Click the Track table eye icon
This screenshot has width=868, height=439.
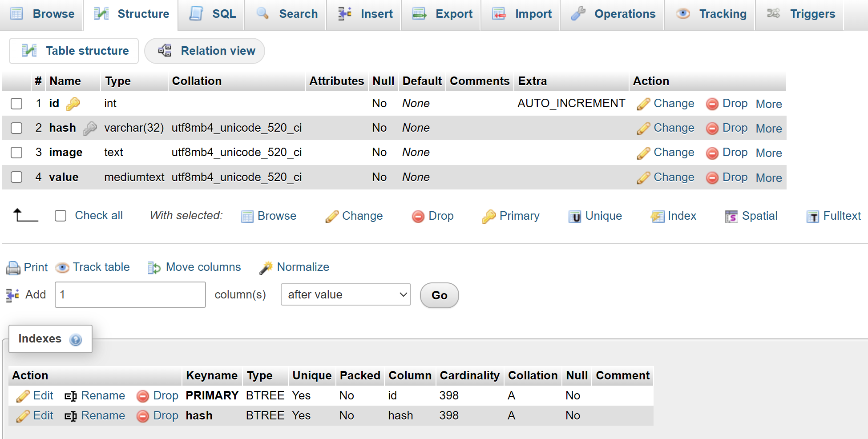(62, 268)
